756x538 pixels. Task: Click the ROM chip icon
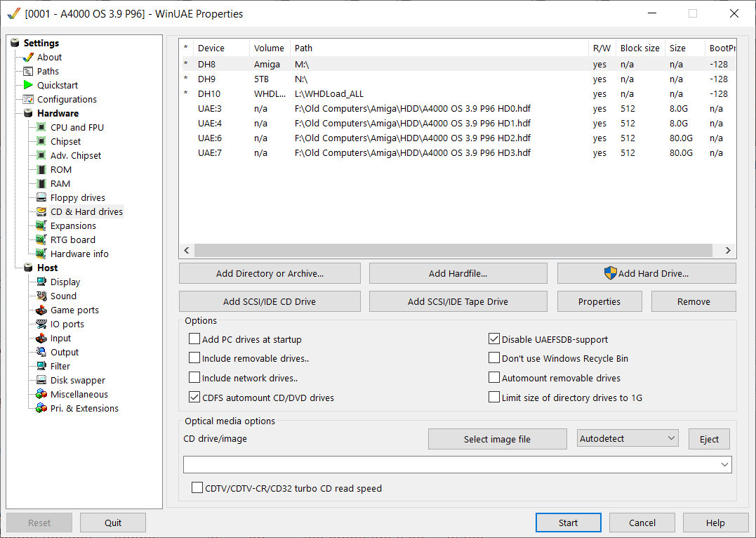[41, 169]
